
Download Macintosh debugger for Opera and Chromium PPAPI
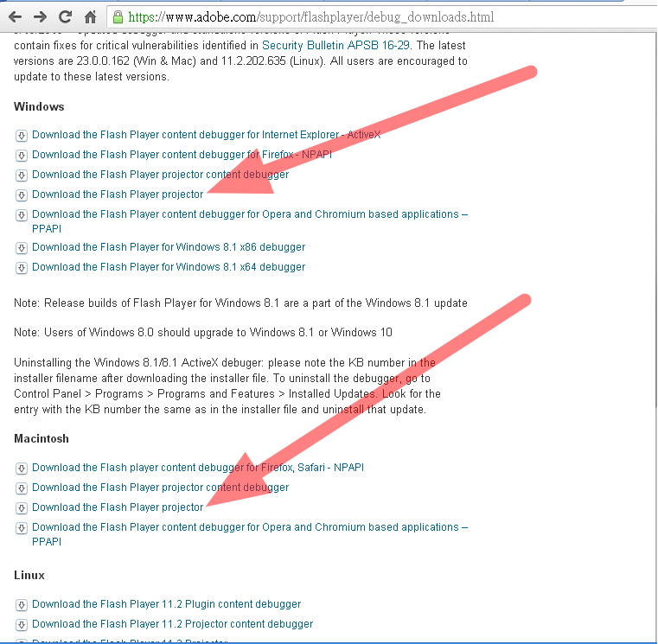[250, 534]
